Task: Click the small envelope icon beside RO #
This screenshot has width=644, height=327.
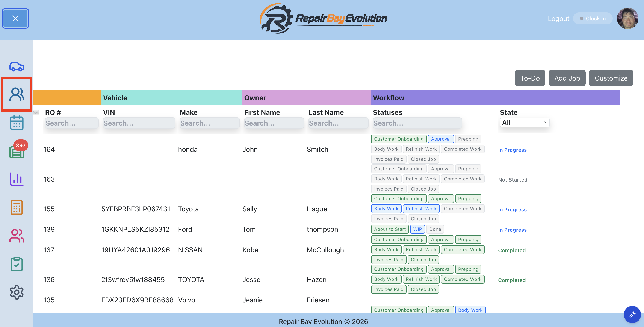Action: pyautogui.click(x=36, y=112)
